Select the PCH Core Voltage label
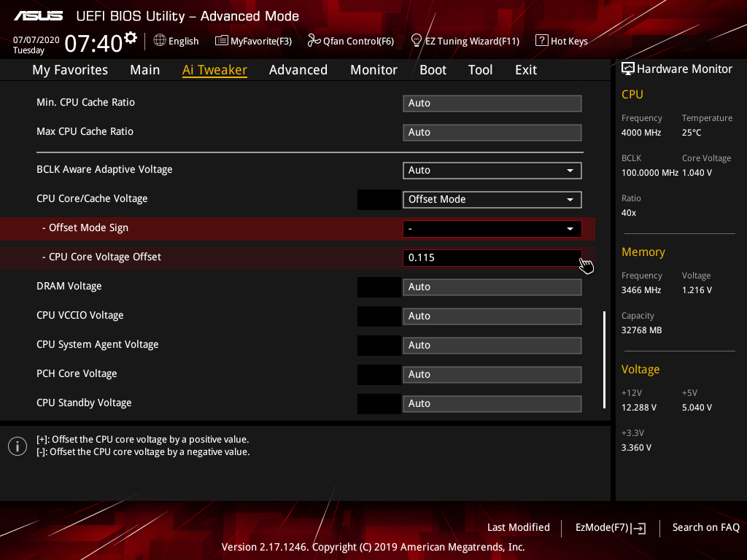747x560 pixels. click(77, 374)
